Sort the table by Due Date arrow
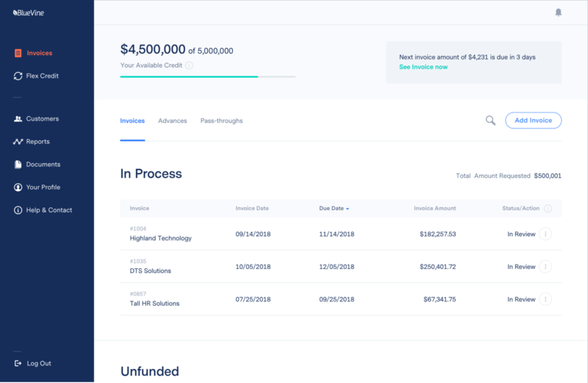Image resolution: width=588 pixels, height=383 pixels. tap(348, 209)
